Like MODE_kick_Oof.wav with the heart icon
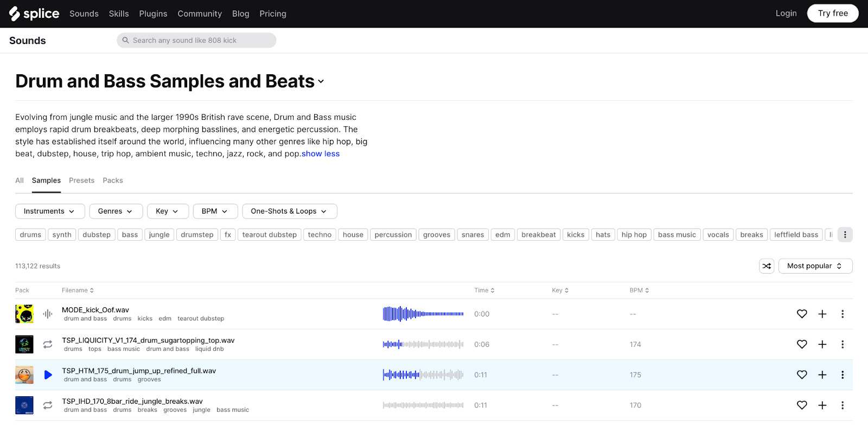Image resolution: width=868 pixels, height=425 pixels. 802,314
